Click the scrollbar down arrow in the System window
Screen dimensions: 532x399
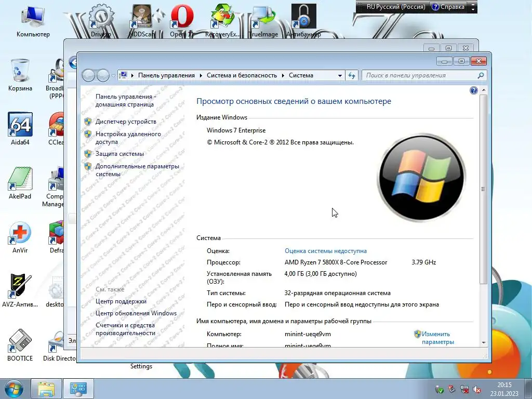pyautogui.click(x=484, y=343)
